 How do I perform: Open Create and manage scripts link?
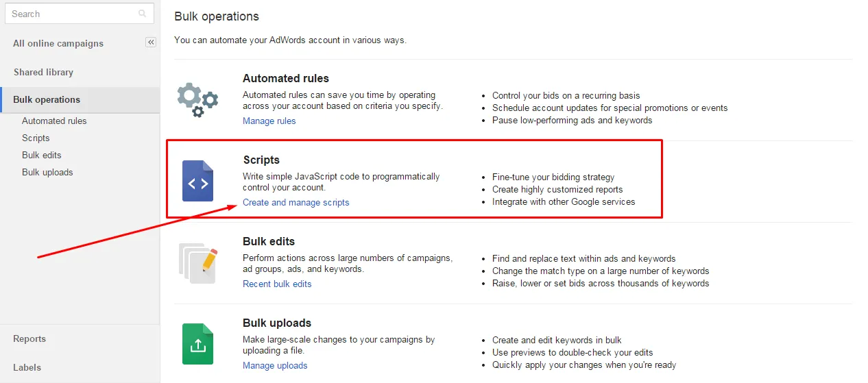click(x=296, y=202)
